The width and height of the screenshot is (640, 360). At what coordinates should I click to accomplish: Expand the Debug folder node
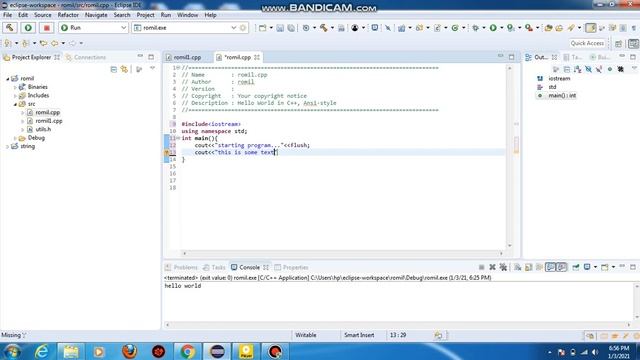point(16,138)
